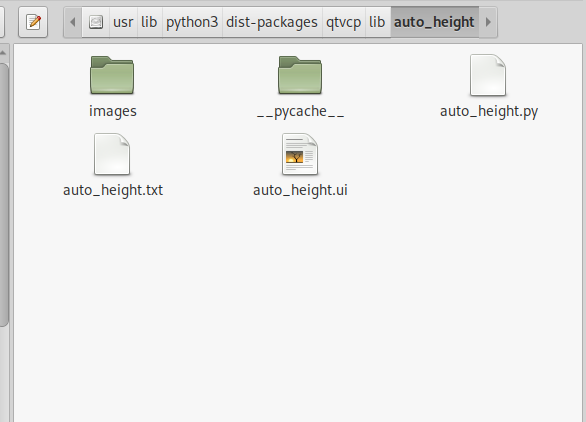The image size is (586, 422).
Task: Click the active auto_height path segment
Action: (x=435, y=22)
